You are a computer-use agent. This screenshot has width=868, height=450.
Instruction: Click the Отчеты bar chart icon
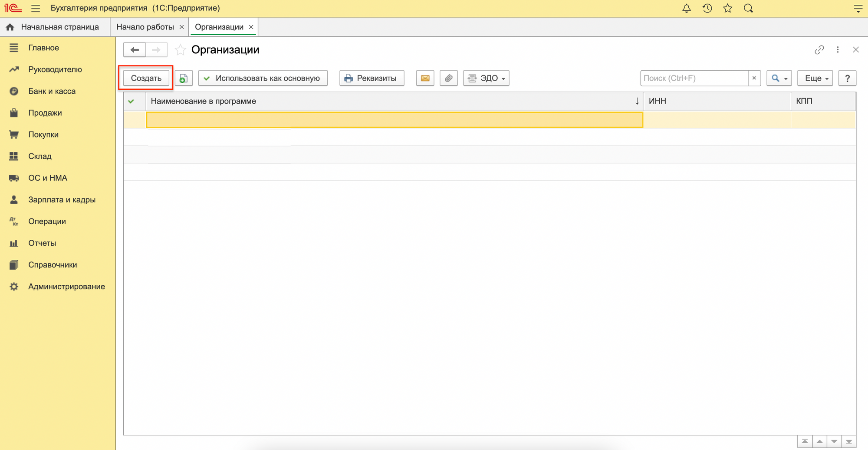pos(14,243)
